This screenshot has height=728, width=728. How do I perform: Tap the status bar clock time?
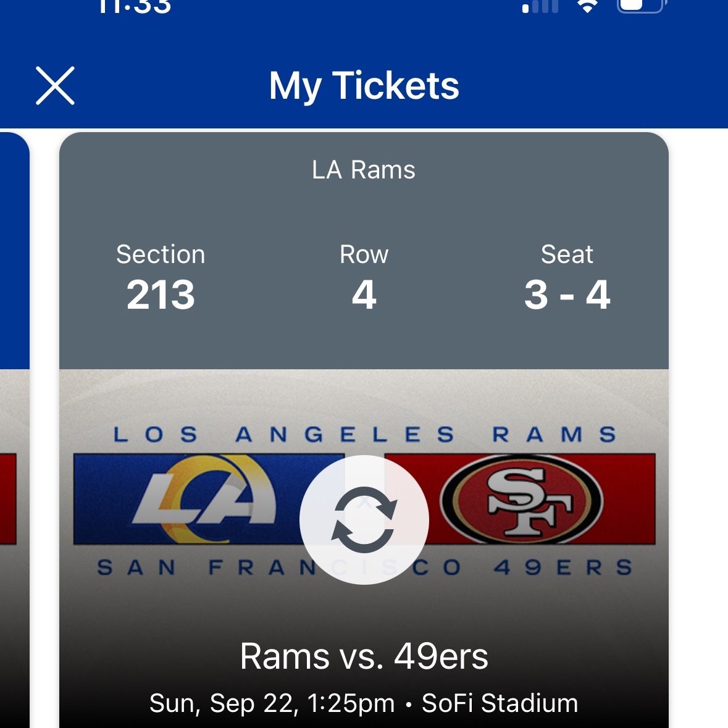[x=135, y=6]
